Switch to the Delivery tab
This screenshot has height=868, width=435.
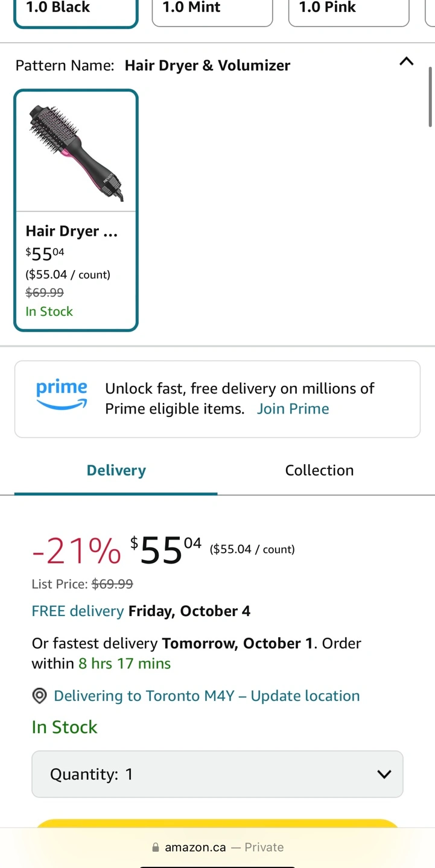click(x=116, y=471)
